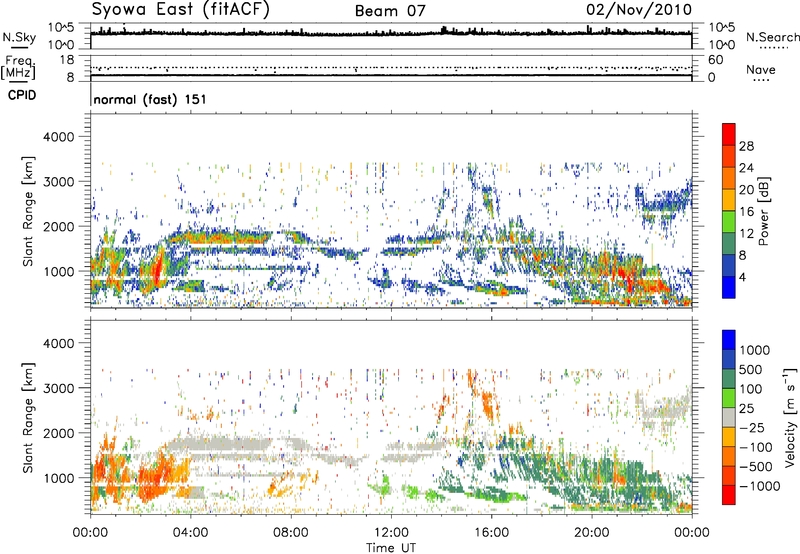Click the '18' frequency axis tick
Image resolution: width=800 pixels, height=554 pixels.
pyautogui.click(x=66, y=60)
